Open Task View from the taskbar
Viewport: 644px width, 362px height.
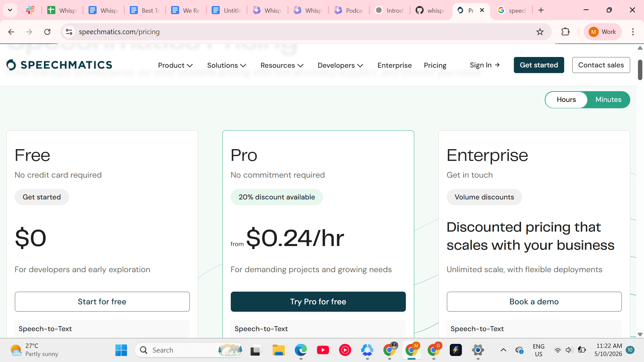click(256, 350)
